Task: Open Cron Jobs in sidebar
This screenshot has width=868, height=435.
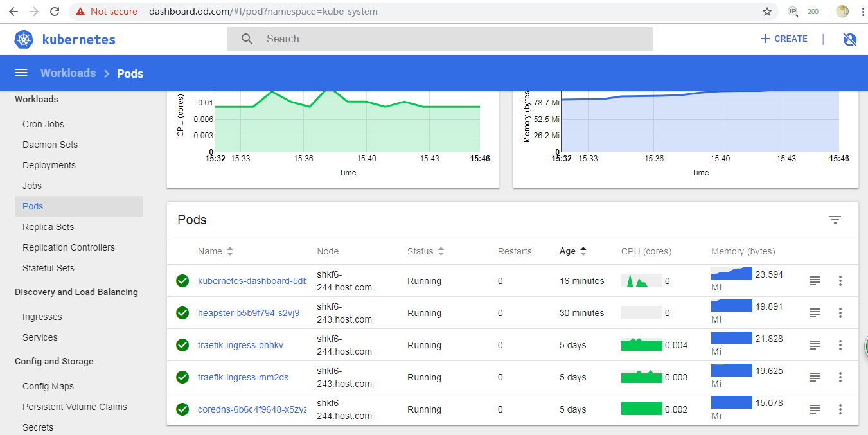Action: pyautogui.click(x=43, y=124)
